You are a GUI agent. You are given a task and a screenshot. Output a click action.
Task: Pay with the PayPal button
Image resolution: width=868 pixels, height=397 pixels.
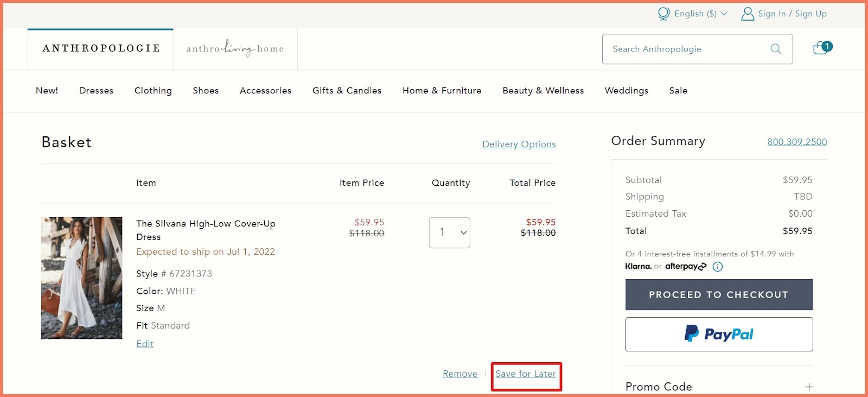(719, 334)
